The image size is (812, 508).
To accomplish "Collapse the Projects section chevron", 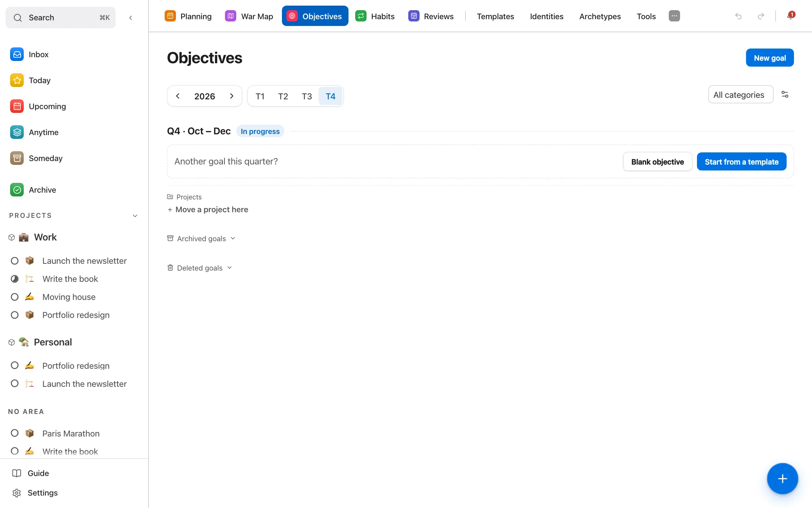I will coord(135,216).
